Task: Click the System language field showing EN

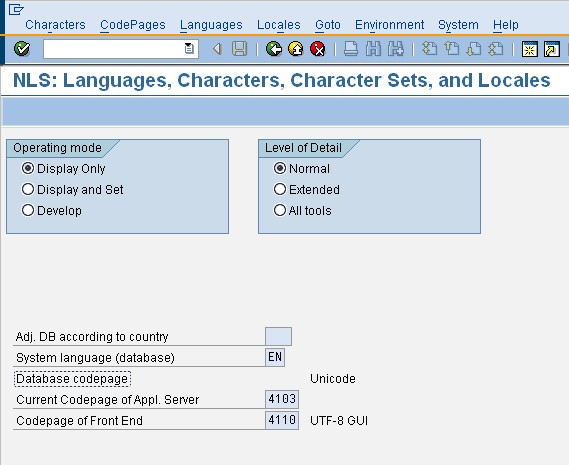Action: (275, 357)
